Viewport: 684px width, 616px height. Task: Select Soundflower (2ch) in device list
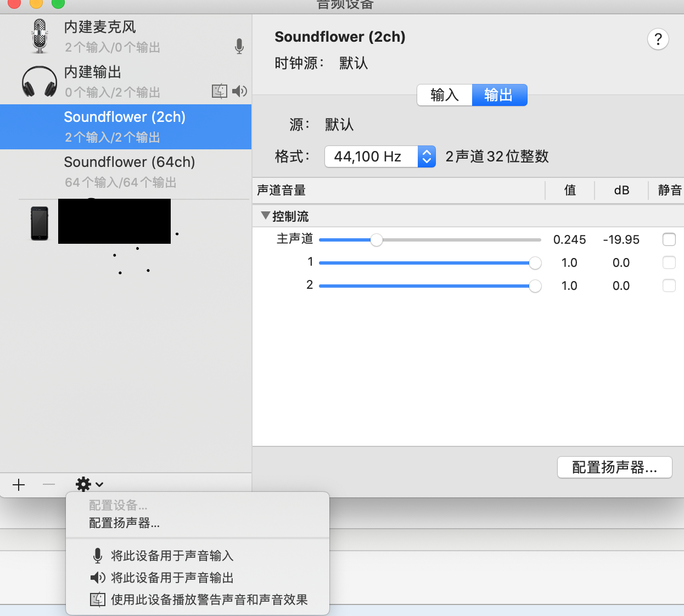pyautogui.click(x=126, y=127)
